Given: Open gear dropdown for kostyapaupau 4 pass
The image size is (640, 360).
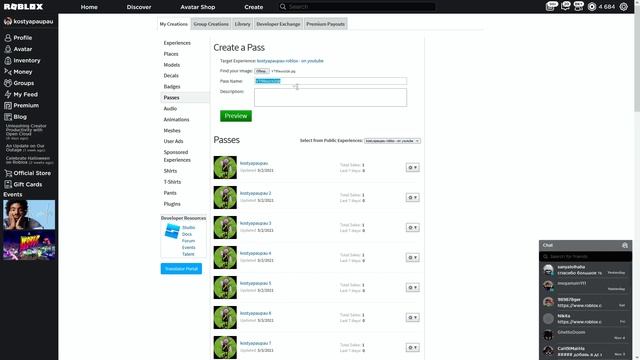Looking at the screenshot, I should click(413, 258).
